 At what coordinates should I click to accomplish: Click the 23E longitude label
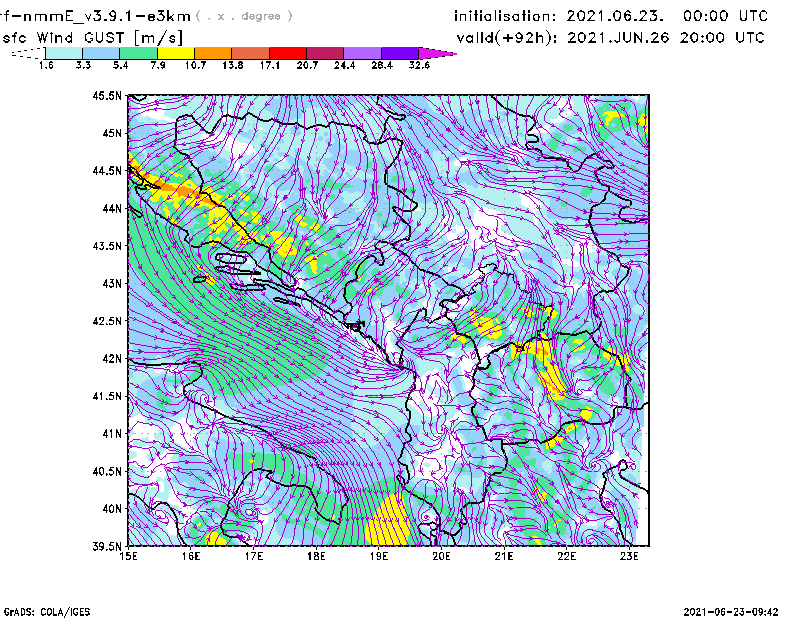[x=629, y=556]
